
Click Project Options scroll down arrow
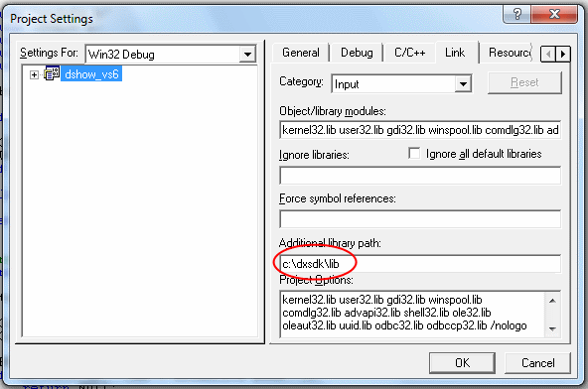(x=552, y=328)
